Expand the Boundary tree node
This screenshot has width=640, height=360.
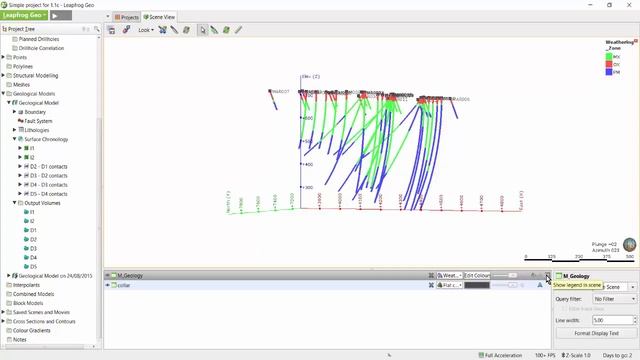(15, 112)
